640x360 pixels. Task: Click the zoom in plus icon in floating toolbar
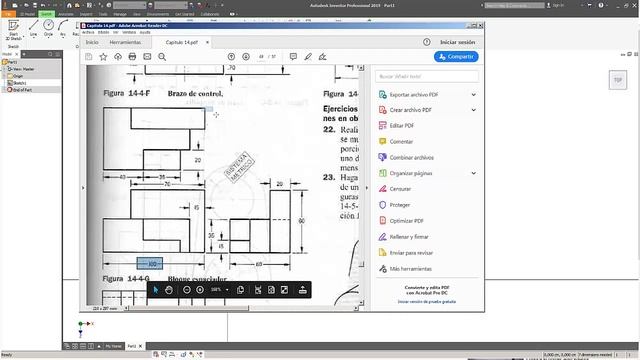click(200, 290)
